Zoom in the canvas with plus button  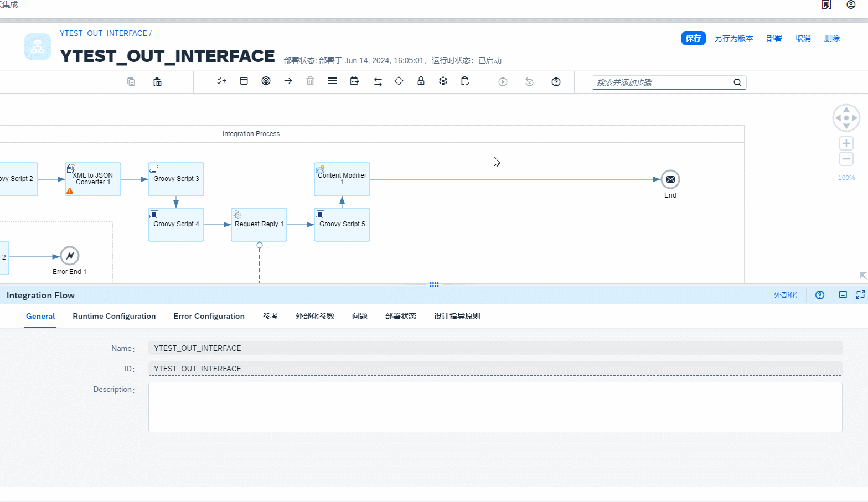(x=846, y=143)
